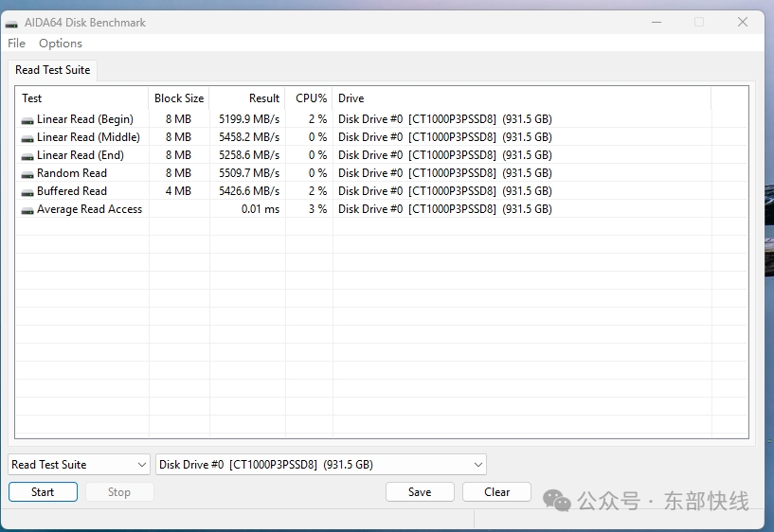Image resolution: width=774 pixels, height=532 pixels.
Task: Open the Options menu
Action: (61, 44)
